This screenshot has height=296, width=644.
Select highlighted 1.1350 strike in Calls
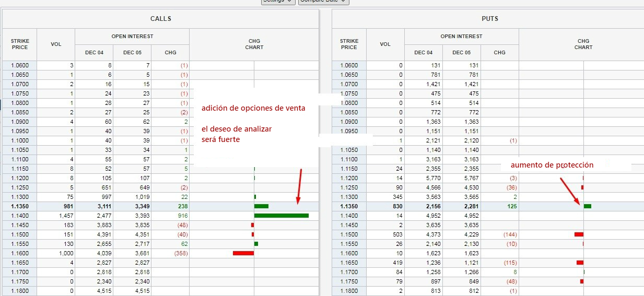[19, 206]
